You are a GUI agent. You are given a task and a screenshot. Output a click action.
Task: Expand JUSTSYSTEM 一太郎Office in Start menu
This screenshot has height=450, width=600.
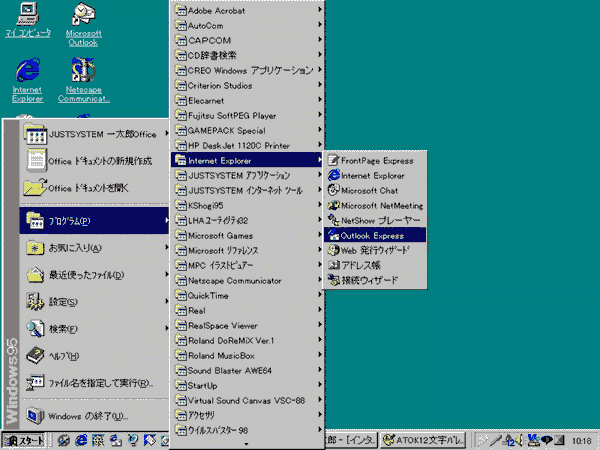click(94, 134)
